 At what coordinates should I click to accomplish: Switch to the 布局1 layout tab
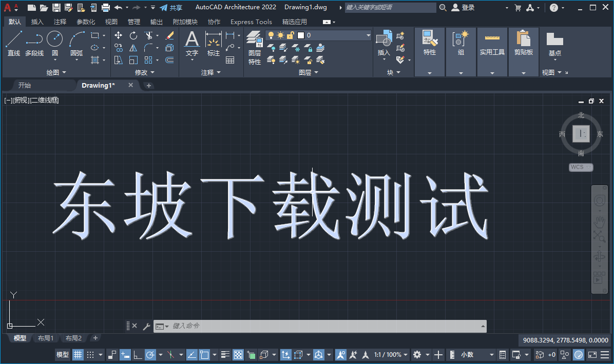(x=45, y=338)
